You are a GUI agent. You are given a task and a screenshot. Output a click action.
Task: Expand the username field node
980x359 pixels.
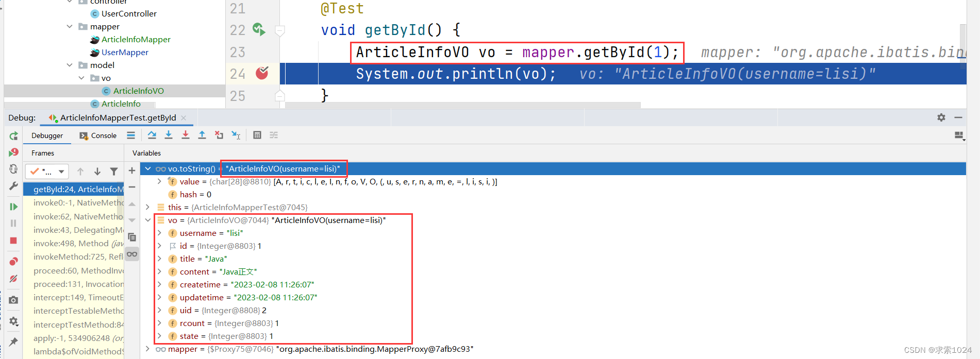point(159,233)
